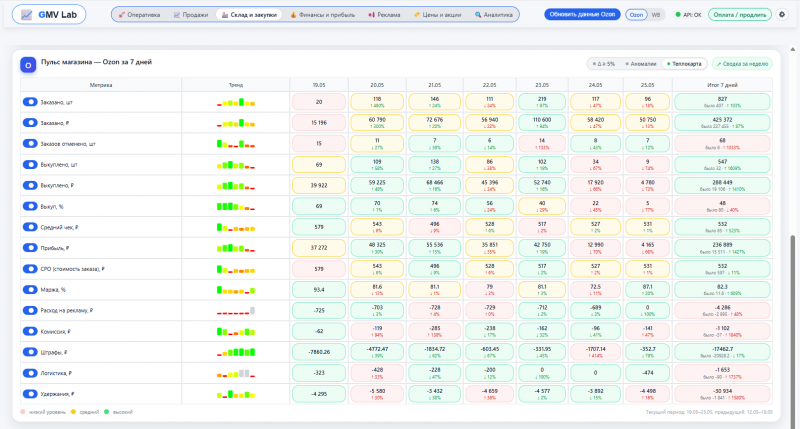
Task: Click the trend sparkline for Логистика, ₽
Action: tap(236, 373)
